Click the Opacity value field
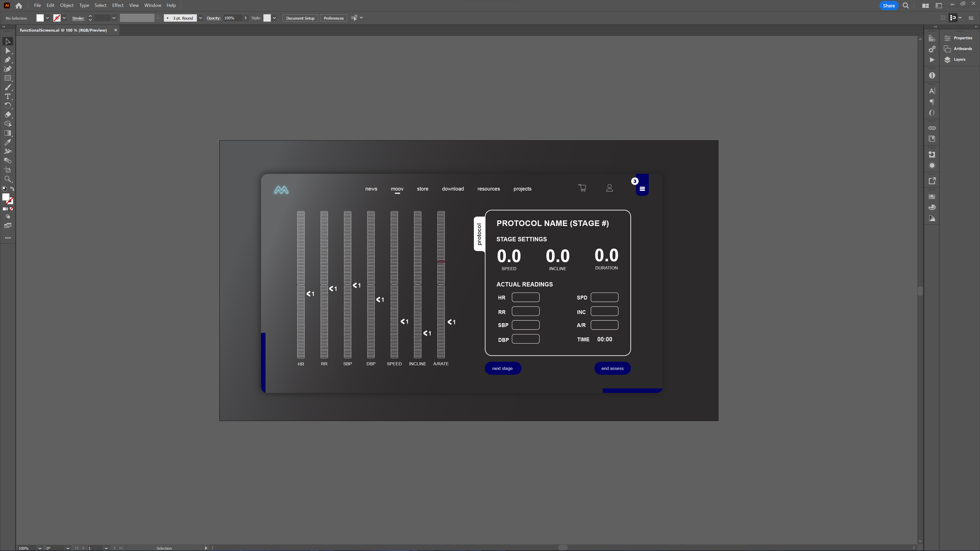This screenshot has height=551, width=980. coord(232,18)
